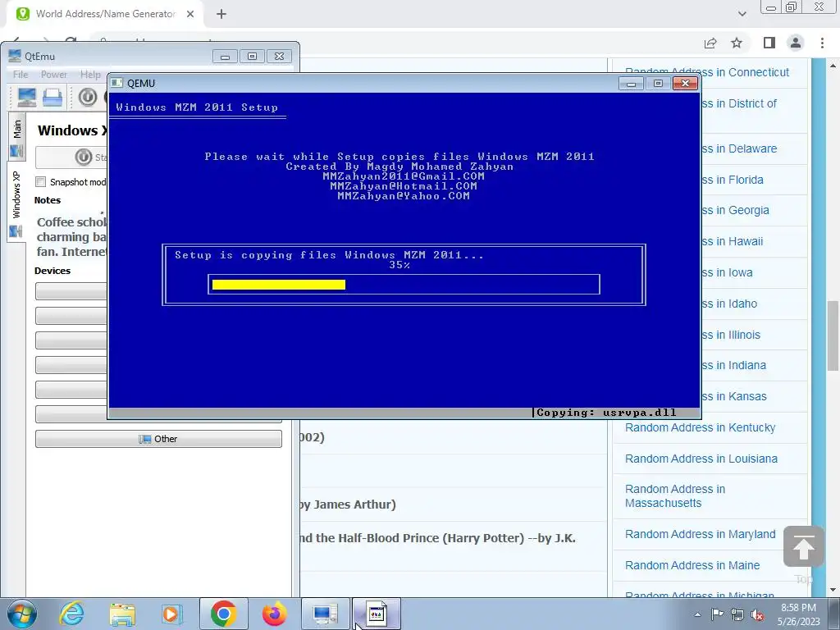Bookmark this page with the star icon
Viewport: 840px width, 630px height.
737,43
